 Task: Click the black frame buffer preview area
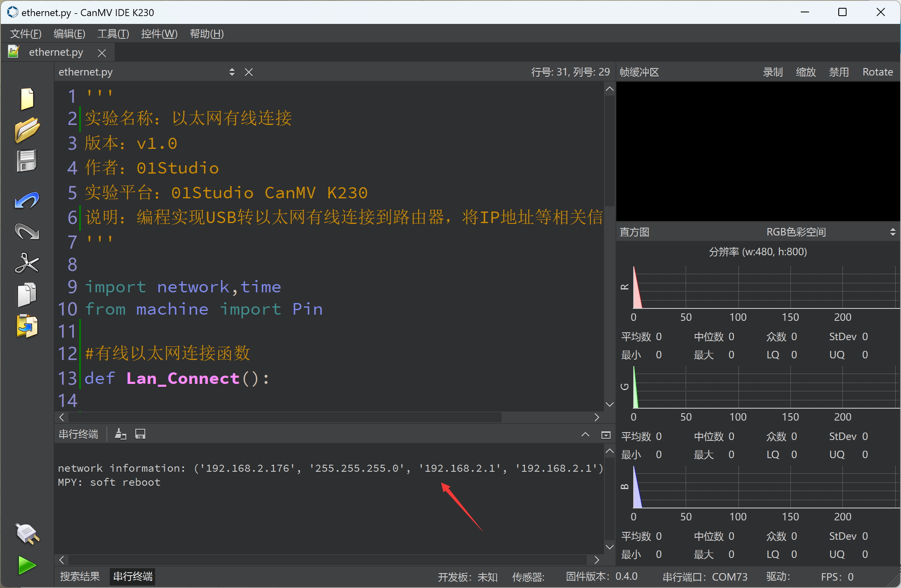click(x=758, y=151)
